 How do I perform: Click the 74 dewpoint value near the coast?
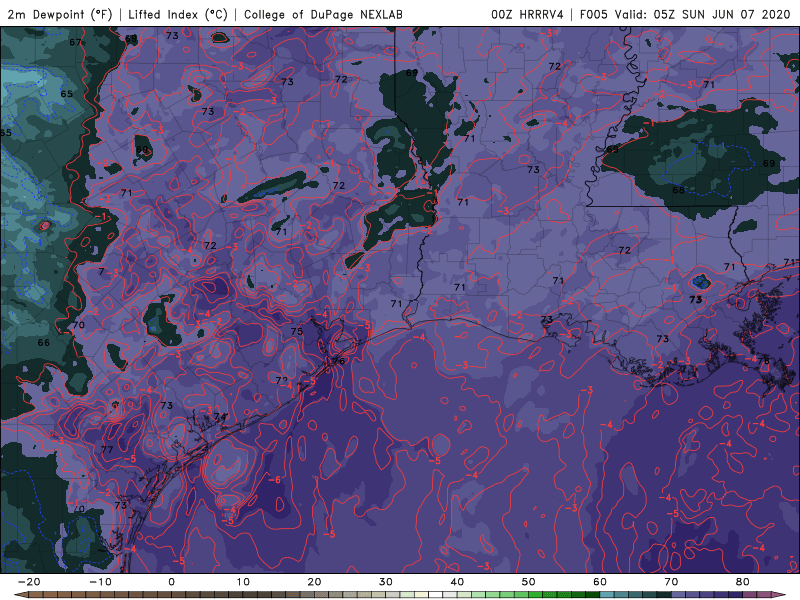pos(220,417)
